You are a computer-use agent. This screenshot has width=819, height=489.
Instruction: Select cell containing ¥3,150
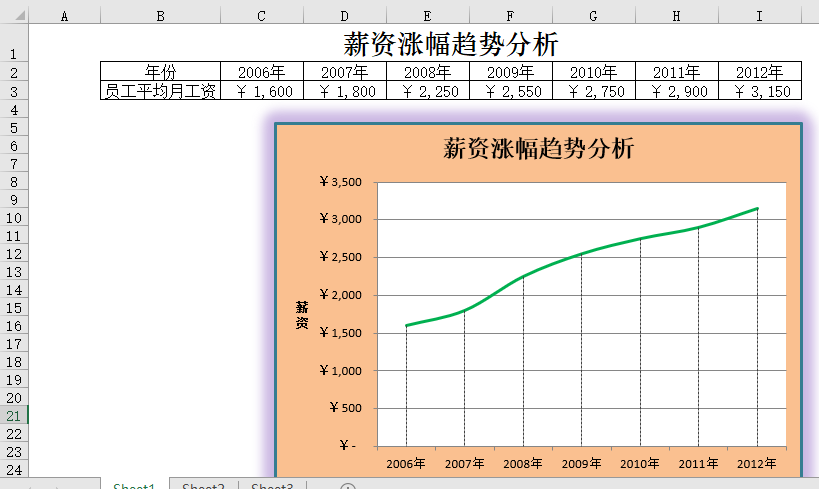point(760,91)
